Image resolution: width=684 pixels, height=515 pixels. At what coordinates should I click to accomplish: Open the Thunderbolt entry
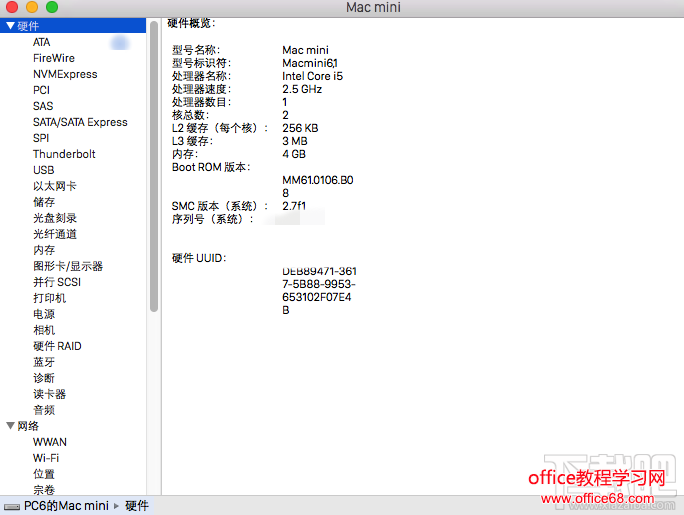pyautogui.click(x=64, y=154)
